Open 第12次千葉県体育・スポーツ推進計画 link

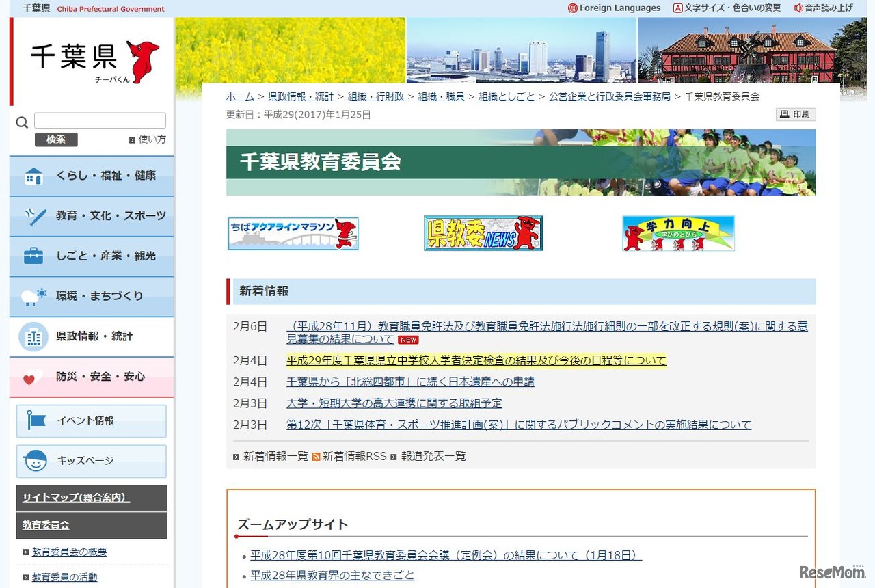(519, 425)
